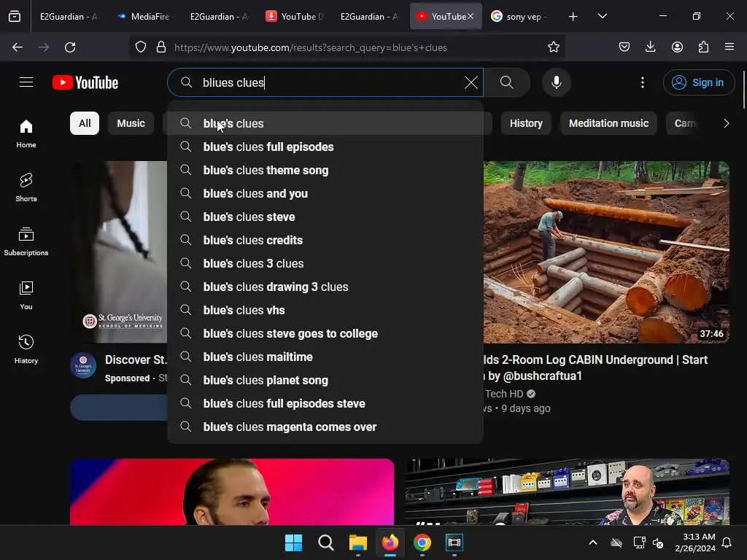Open Firefox extensions puzzle icon
Viewport: 747px width, 560px height.
coord(703,47)
